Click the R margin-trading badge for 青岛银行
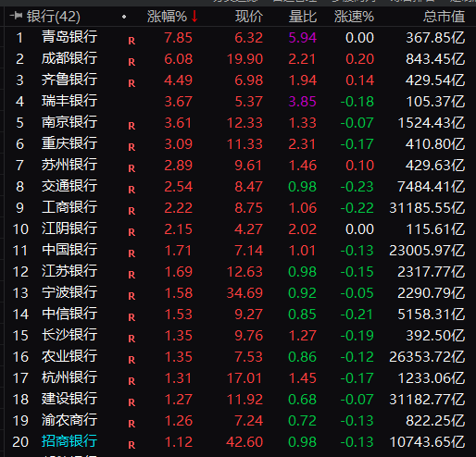Screen dimensions: 476x457 point(132,41)
